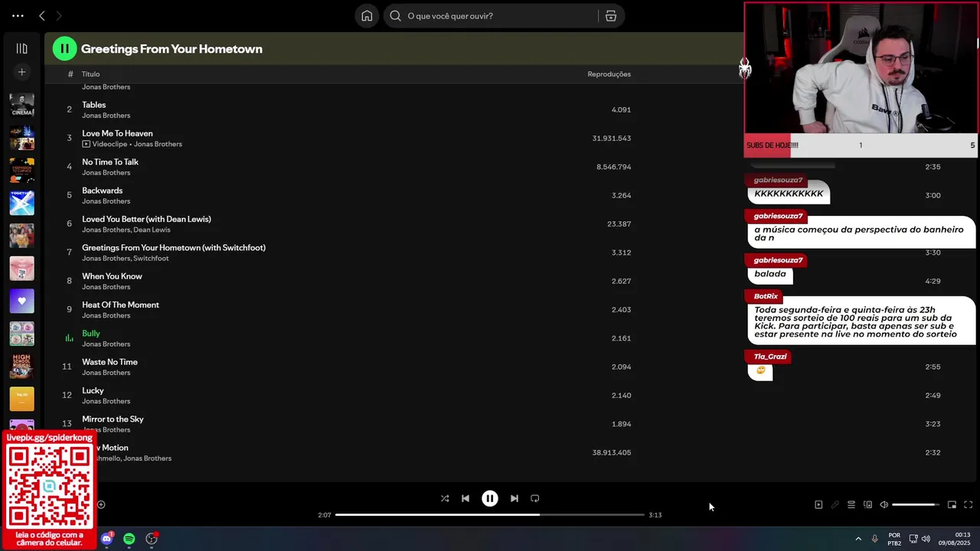Screen dimensions: 980x551
Task: Pause the current song in the player bar
Action: [490, 498]
